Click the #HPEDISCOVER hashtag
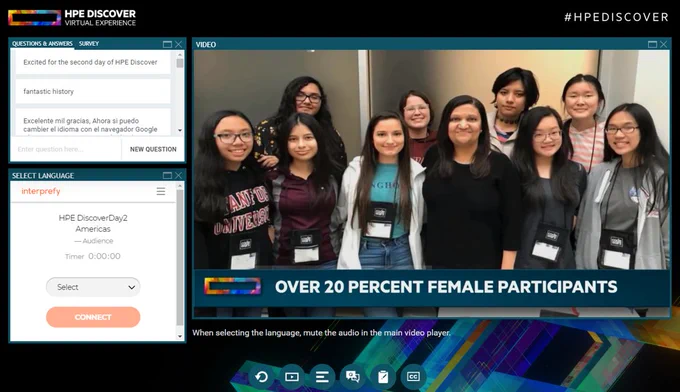Image resolution: width=680 pixels, height=392 pixels. 616,17
